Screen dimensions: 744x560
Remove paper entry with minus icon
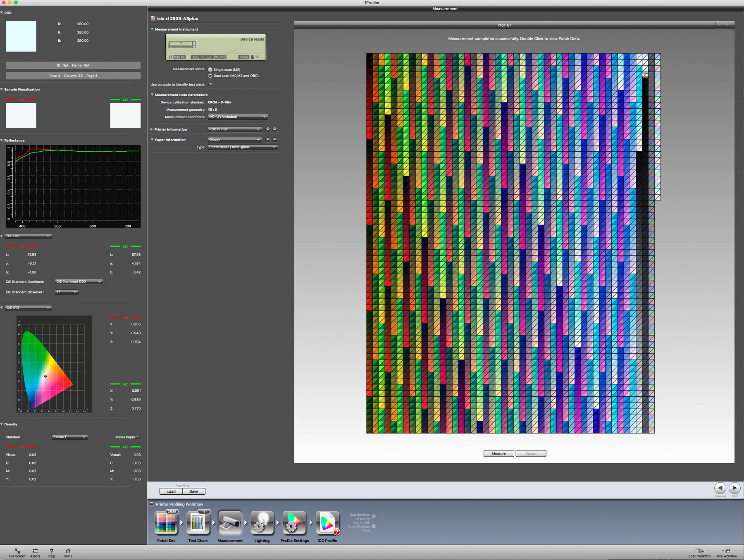coord(274,140)
